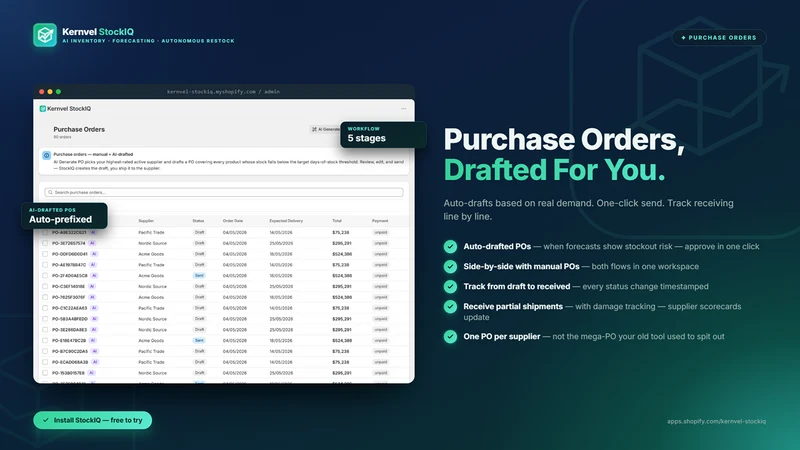Click the AI Generate PO button

point(325,130)
